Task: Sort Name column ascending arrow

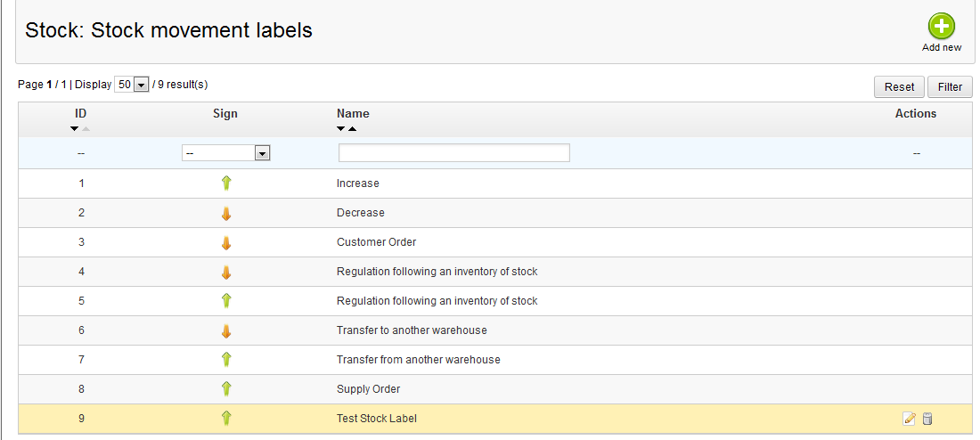Action: click(x=353, y=129)
